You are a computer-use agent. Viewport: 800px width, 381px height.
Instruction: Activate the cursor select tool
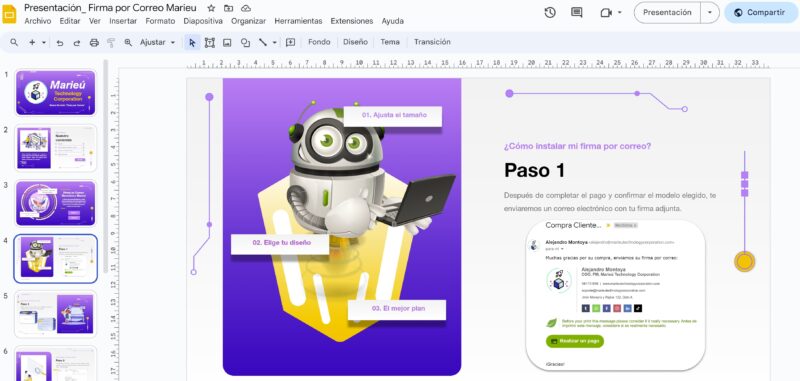coord(192,42)
